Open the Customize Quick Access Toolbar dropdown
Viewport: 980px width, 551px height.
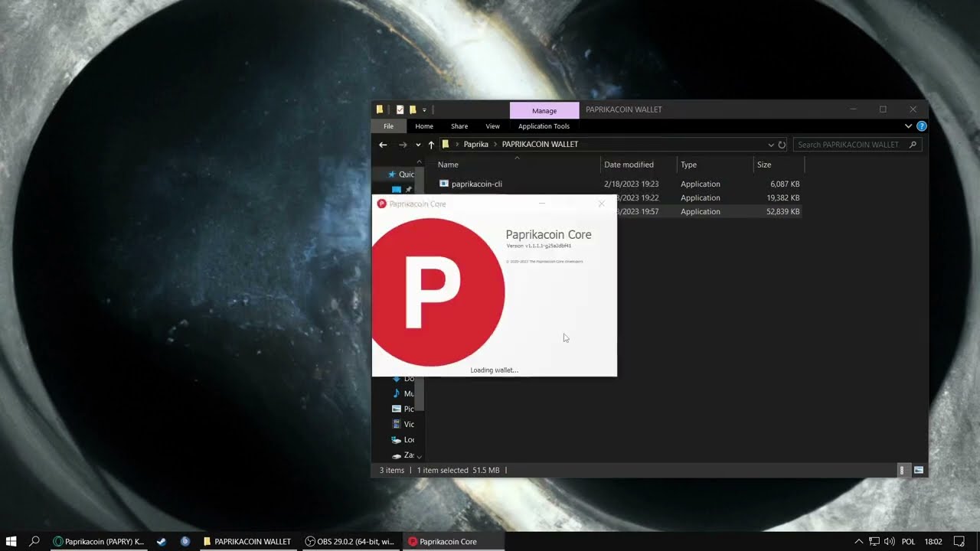(424, 110)
